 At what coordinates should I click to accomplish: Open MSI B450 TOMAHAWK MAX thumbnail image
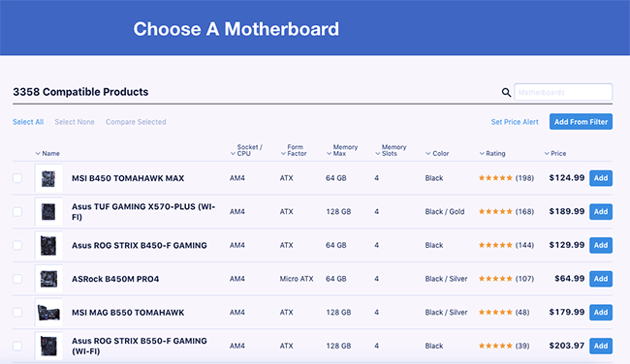[x=48, y=178]
